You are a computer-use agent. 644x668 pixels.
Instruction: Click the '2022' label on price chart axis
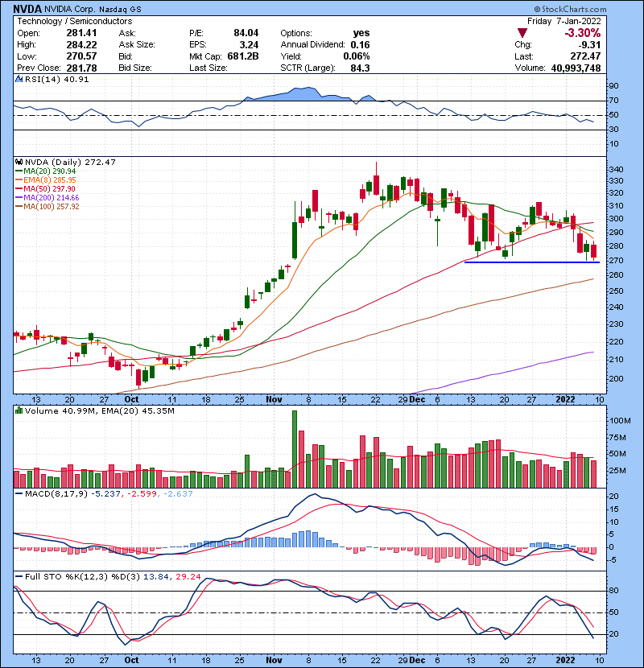coord(566,399)
